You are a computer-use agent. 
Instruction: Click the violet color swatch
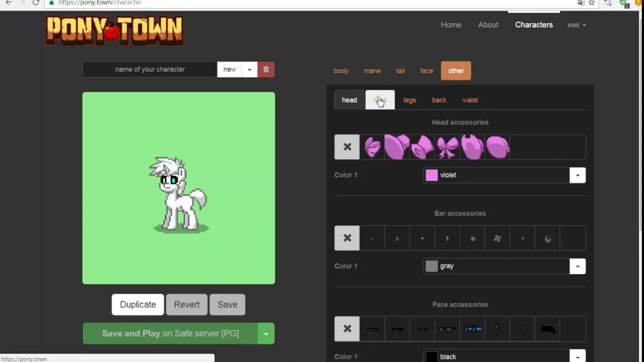[432, 175]
